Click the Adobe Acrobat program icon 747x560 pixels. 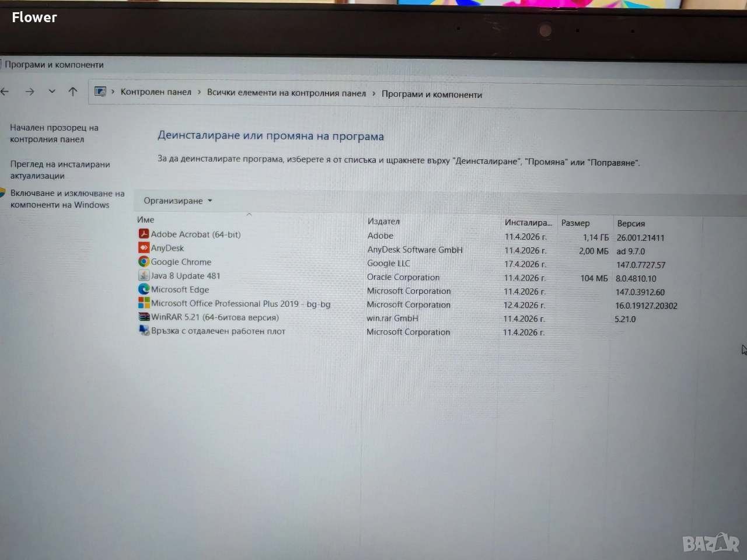[144, 234]
